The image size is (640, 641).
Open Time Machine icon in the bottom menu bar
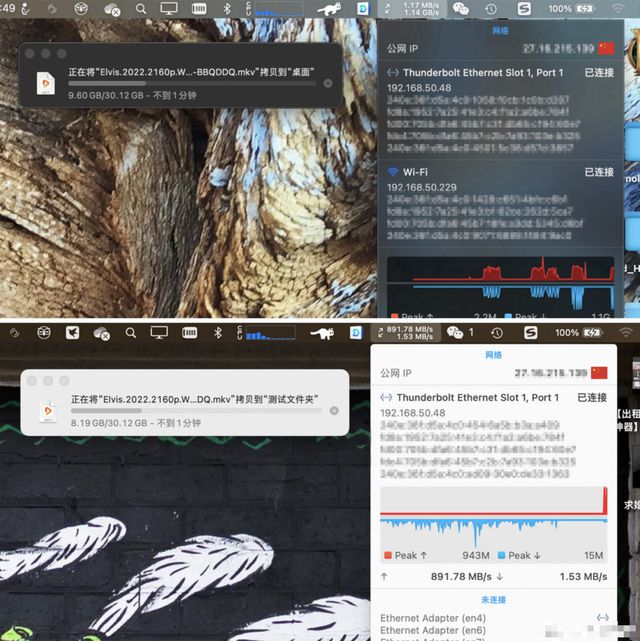point(497,333)
